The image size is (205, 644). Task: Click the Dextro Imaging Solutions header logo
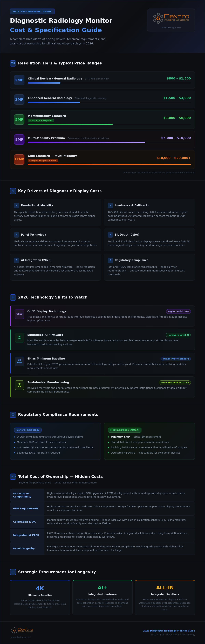click(171, 18)
